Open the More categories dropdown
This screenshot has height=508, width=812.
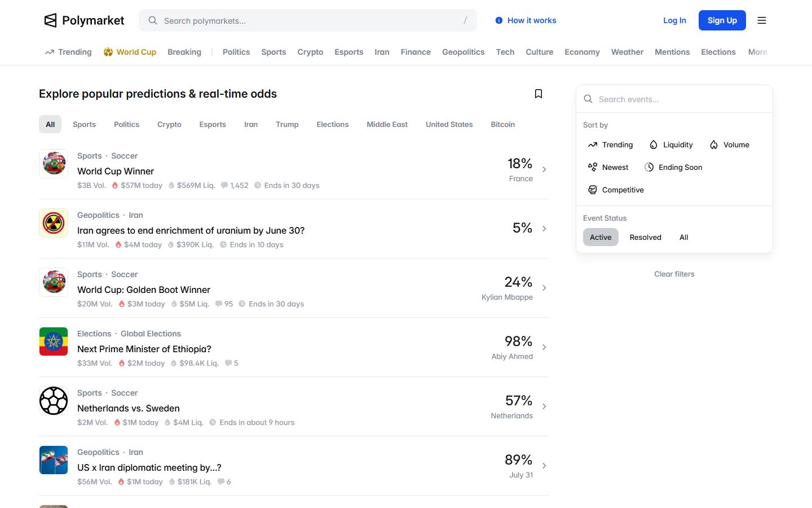coord(757,52)
